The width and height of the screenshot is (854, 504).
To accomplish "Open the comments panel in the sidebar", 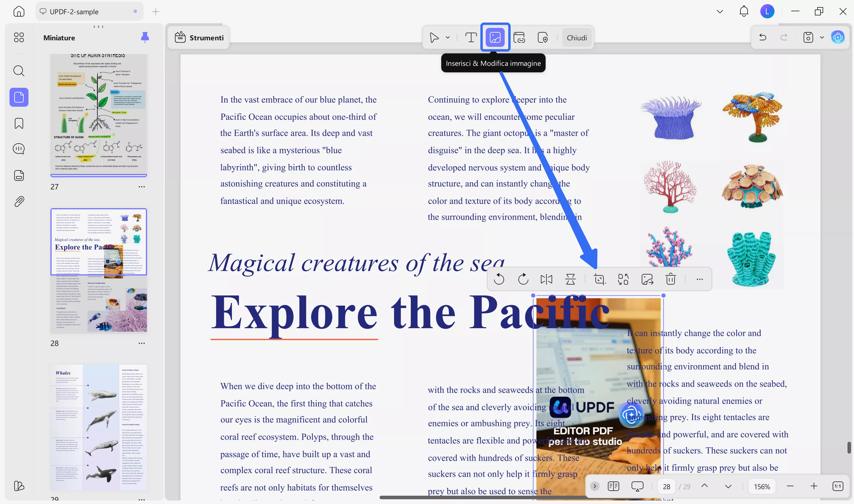I will click(x=19, y=149).
